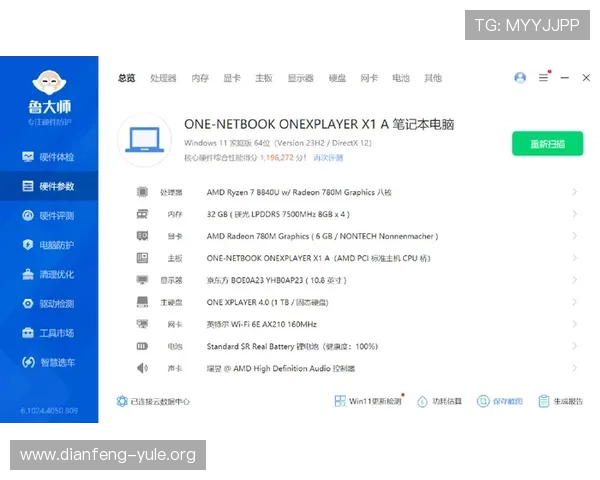Click 生成报告 to generate report
This screenshot has width=600, height=480.
(x=561, y=401)
